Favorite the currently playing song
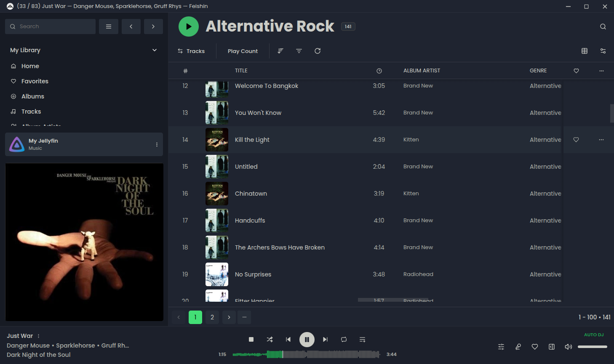The image size is (614, 364). coord(535,347)
